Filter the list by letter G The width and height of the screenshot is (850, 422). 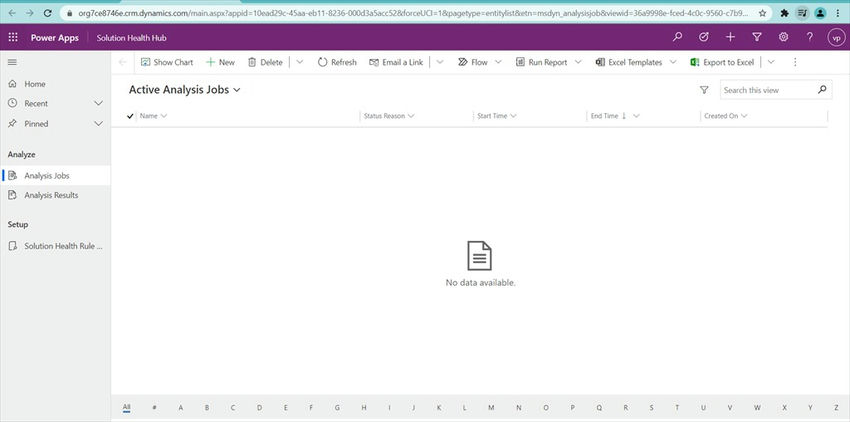pos(337,407)
